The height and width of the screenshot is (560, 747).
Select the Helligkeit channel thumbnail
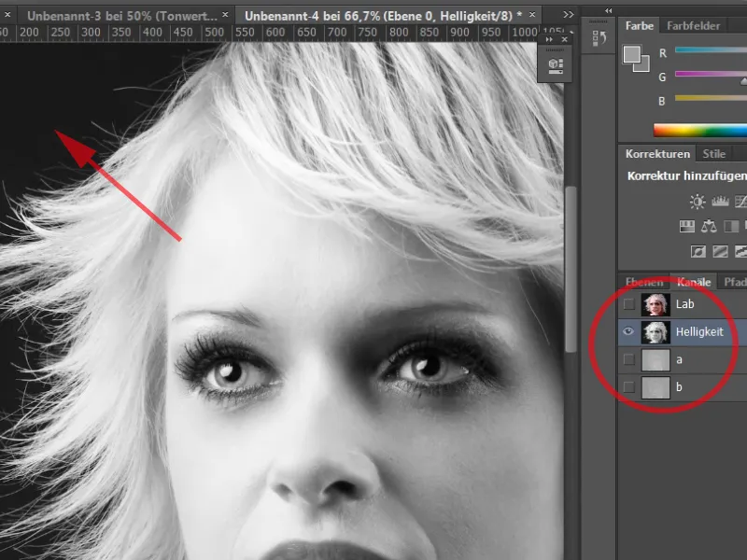(x=655, y=332)
